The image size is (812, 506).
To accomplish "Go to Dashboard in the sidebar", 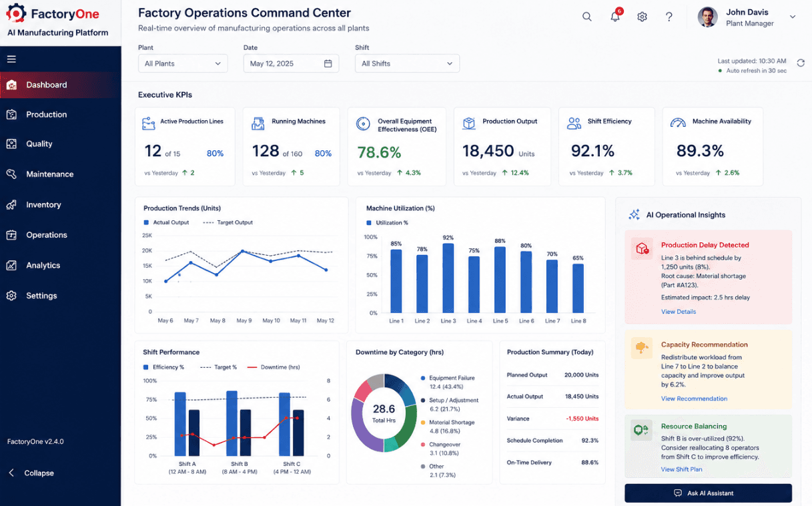I will tap(60, 85).
